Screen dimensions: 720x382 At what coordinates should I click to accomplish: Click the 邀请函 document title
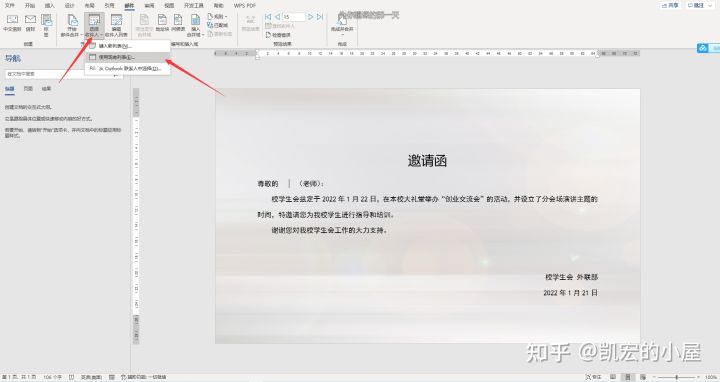pos(427,161)
